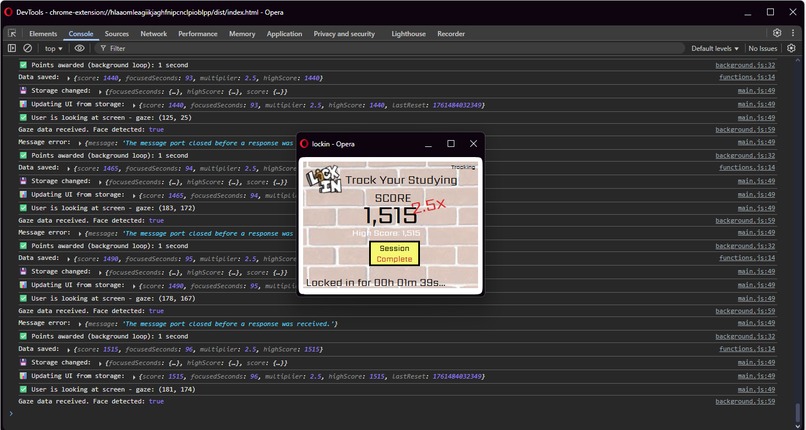The width and height of the screenshot is (806, 430).
Task: Click the Opera logo in lockin window title
Action: (x=304, y=144)
